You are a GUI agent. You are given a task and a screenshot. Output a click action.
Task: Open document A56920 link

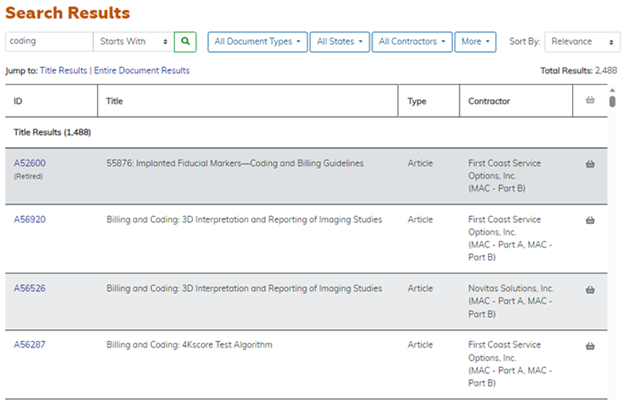pyautogui.click(x=29, y=220)
